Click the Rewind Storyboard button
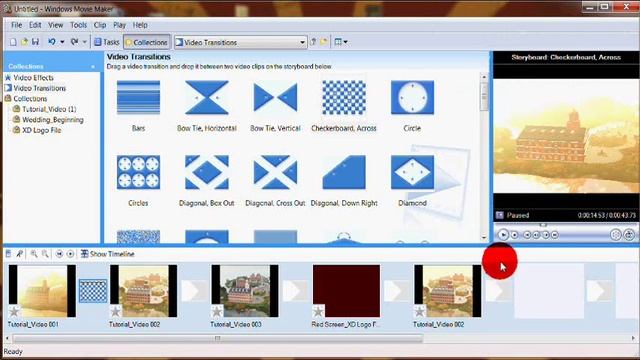The image size is (640, 360). [x=59, y=254]
